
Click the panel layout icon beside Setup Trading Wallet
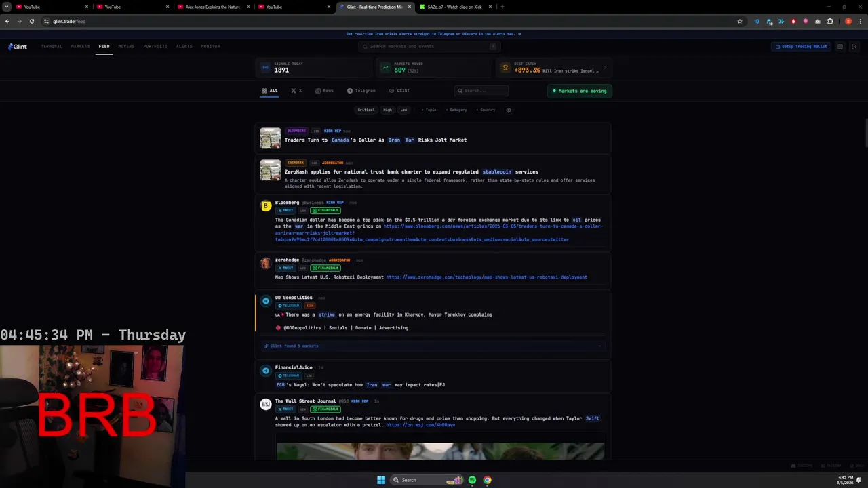(840, 47)
